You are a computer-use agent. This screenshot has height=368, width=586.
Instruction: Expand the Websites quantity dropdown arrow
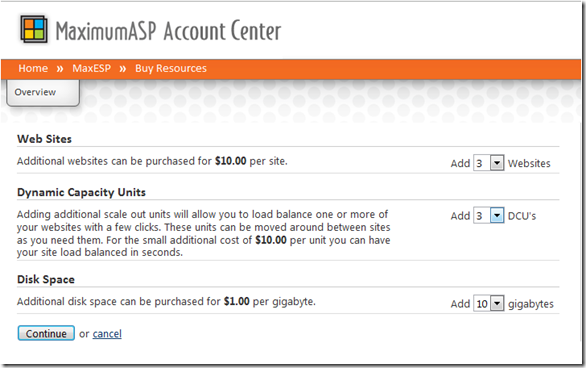pyautogui.click(x=497, y=163)
